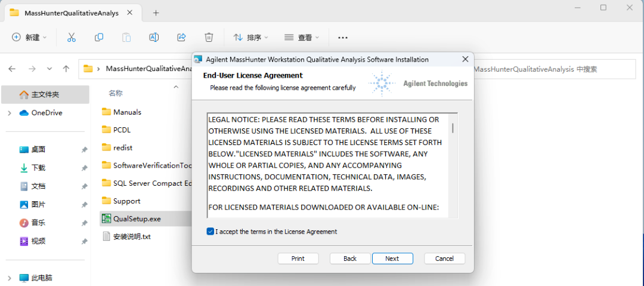Open 文档 in the sidebar

pyautogui.click(x=38, y=186)
